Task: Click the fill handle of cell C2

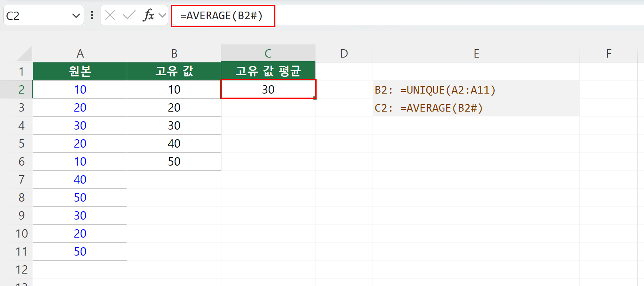Action: [315, 98]
